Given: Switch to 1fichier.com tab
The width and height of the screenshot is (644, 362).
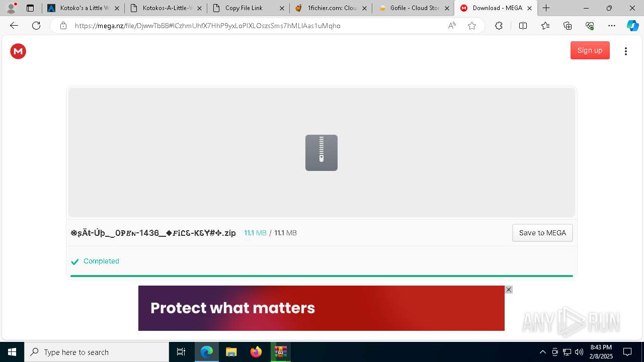Looking at the screenshot, I should (x=330, y=8).
